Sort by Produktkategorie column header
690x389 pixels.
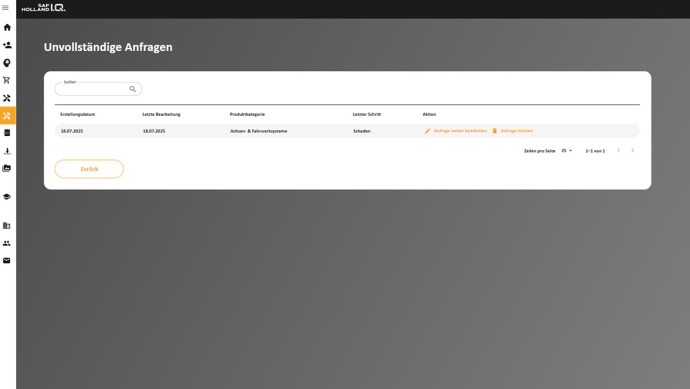point(247,114)
